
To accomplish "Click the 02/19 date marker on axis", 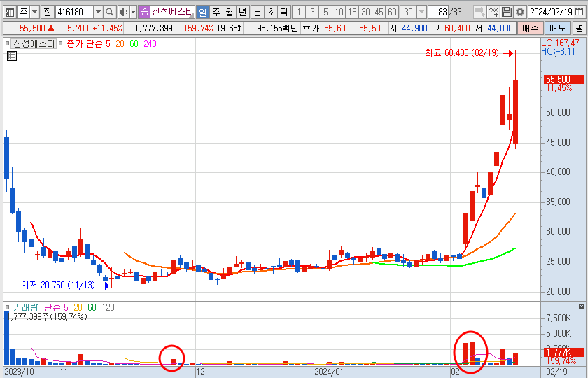I will point(557,372).
